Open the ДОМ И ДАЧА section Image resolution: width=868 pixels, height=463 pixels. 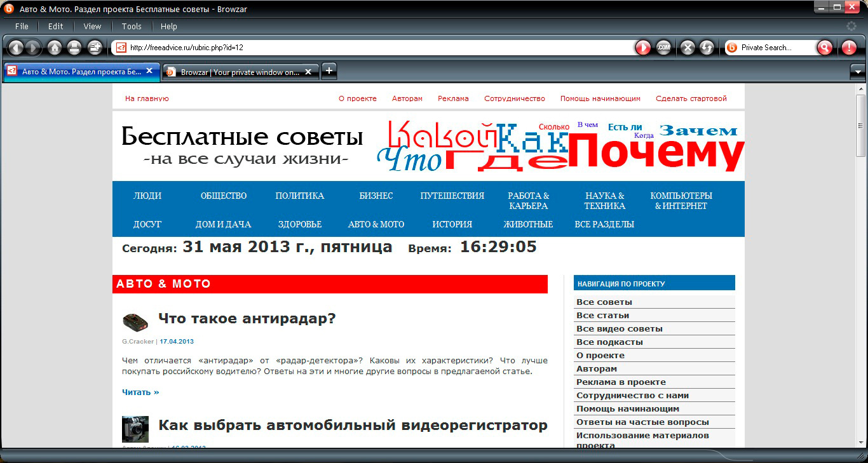224,225
